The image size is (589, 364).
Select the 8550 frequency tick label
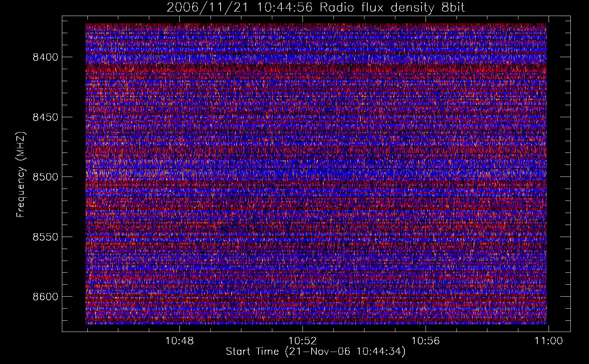tap(46, 237)
